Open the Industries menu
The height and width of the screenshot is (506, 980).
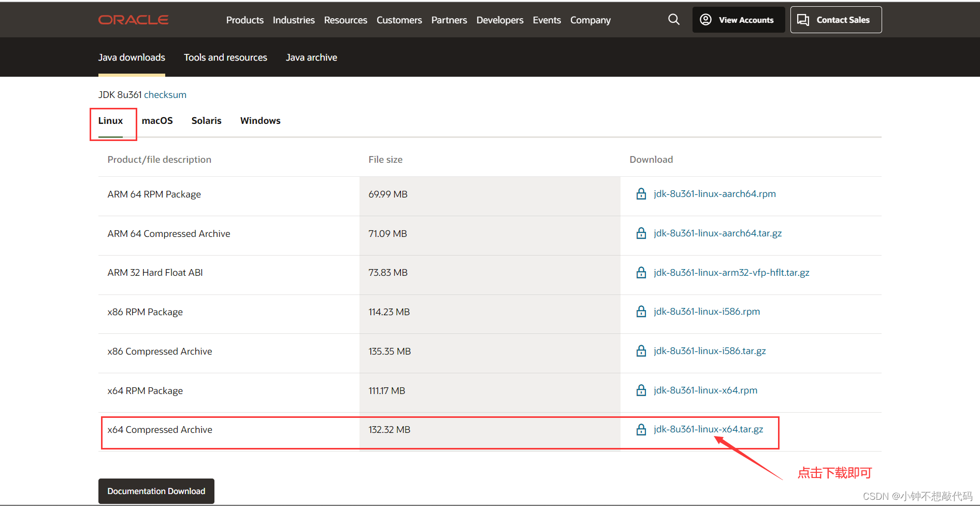pyautogui.click(x=294, y=20)
